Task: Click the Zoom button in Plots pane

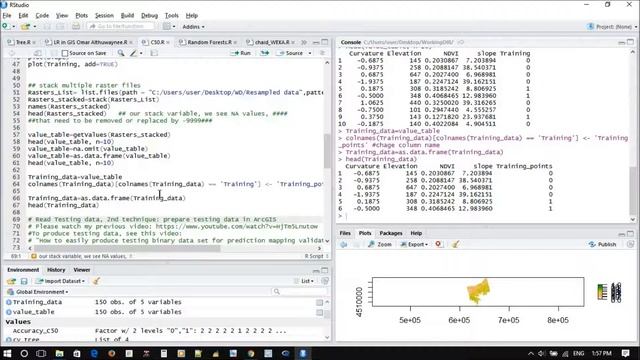Action: 380,244
